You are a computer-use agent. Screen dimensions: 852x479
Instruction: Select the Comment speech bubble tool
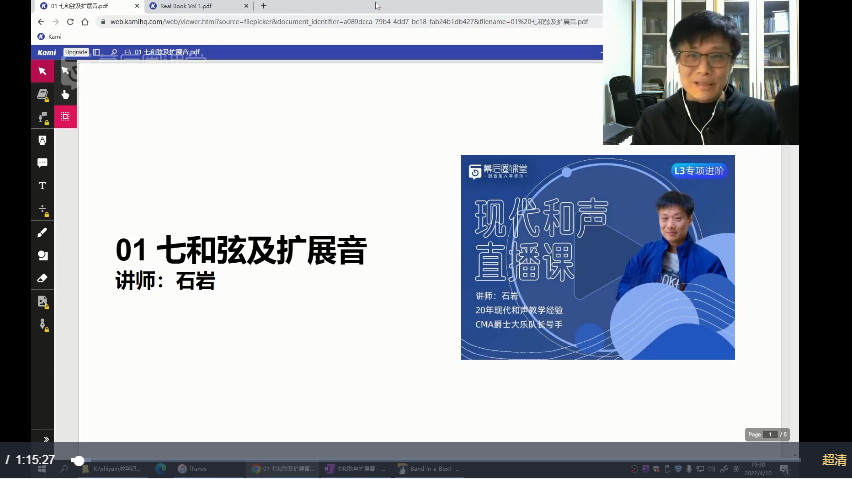coord(42,163)
